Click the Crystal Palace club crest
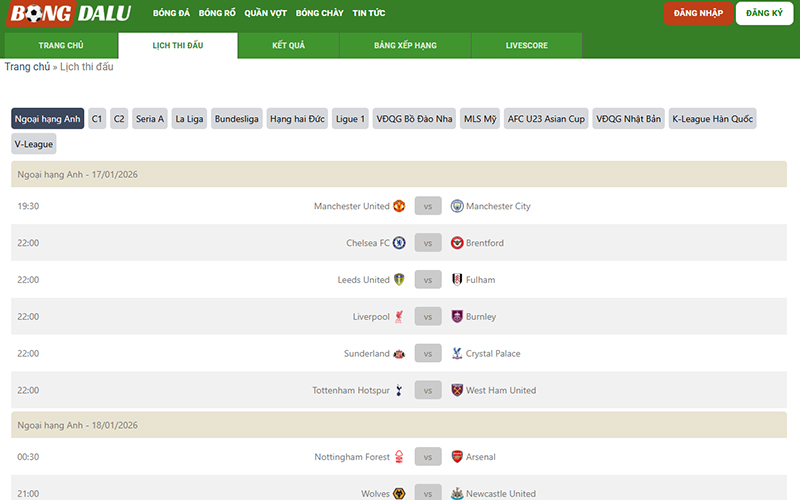The height and width of the screenshot is (500, 800). pos(457,354)
